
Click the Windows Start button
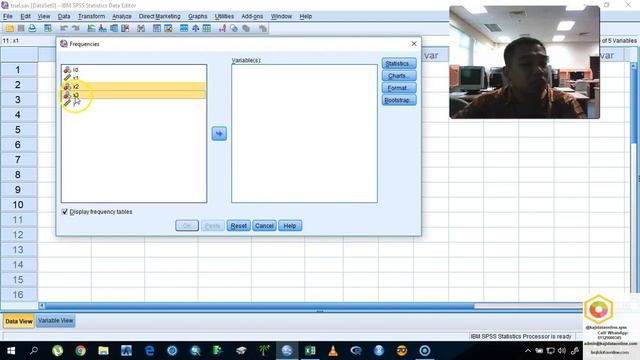[11, 351]
